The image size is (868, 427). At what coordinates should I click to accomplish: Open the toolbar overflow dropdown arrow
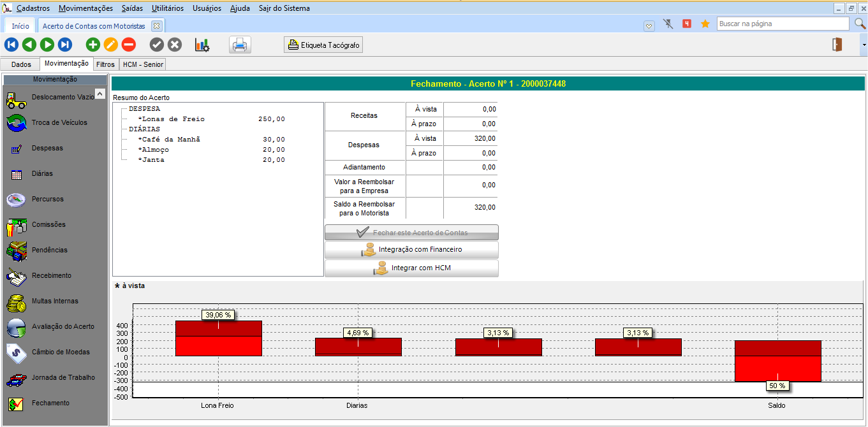(x=864, y=45)
